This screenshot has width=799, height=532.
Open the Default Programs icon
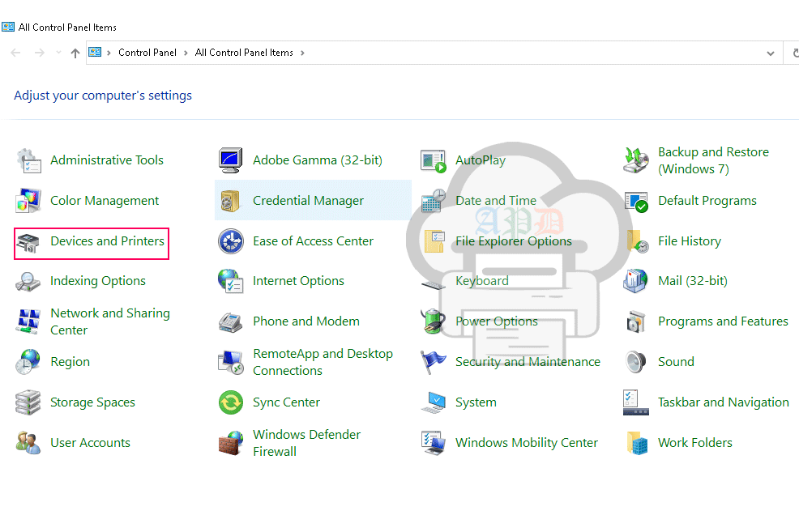click(x=636, y=201)
